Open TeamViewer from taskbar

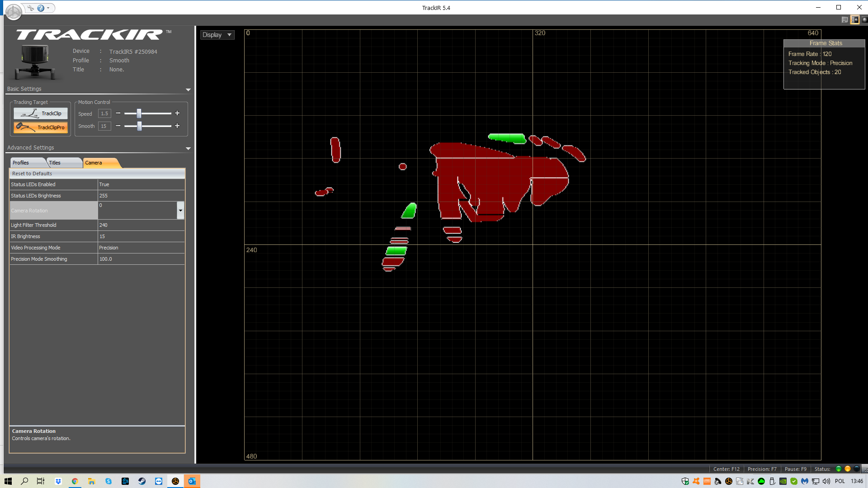[159, 481]
